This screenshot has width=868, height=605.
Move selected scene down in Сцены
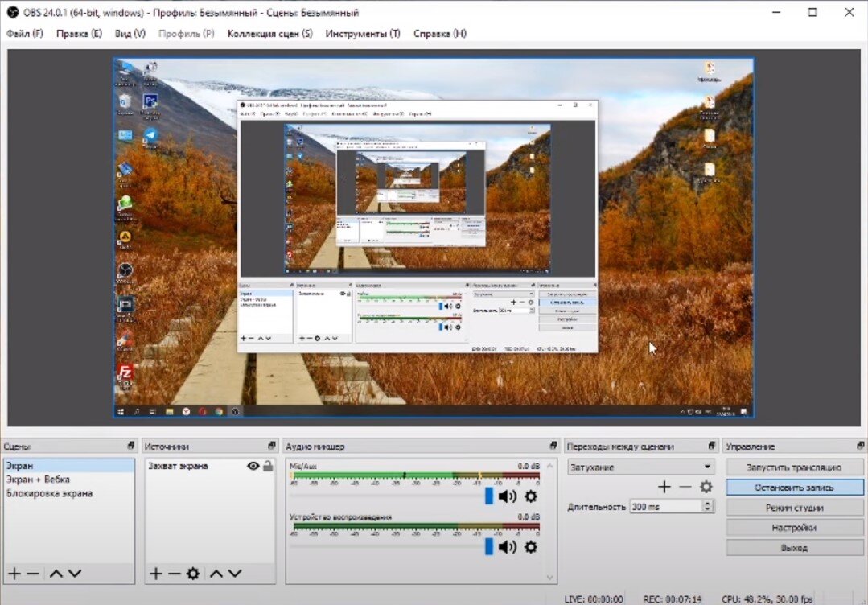[75, 574]
